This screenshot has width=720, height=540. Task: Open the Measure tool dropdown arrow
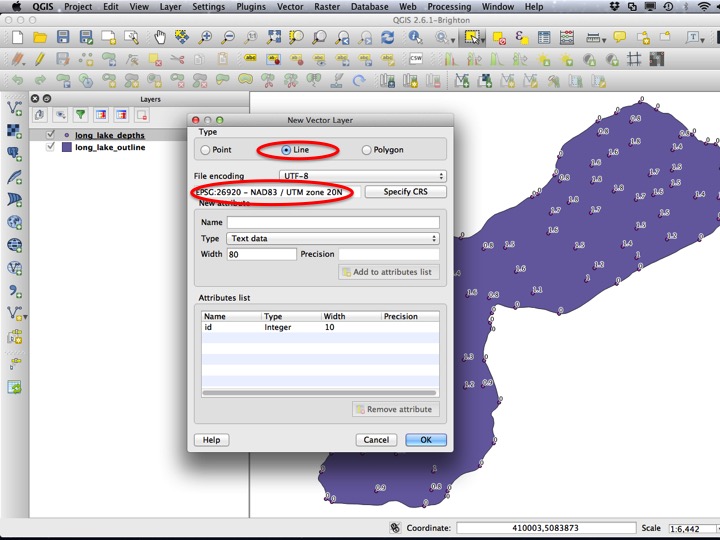(x=604, y=40)
